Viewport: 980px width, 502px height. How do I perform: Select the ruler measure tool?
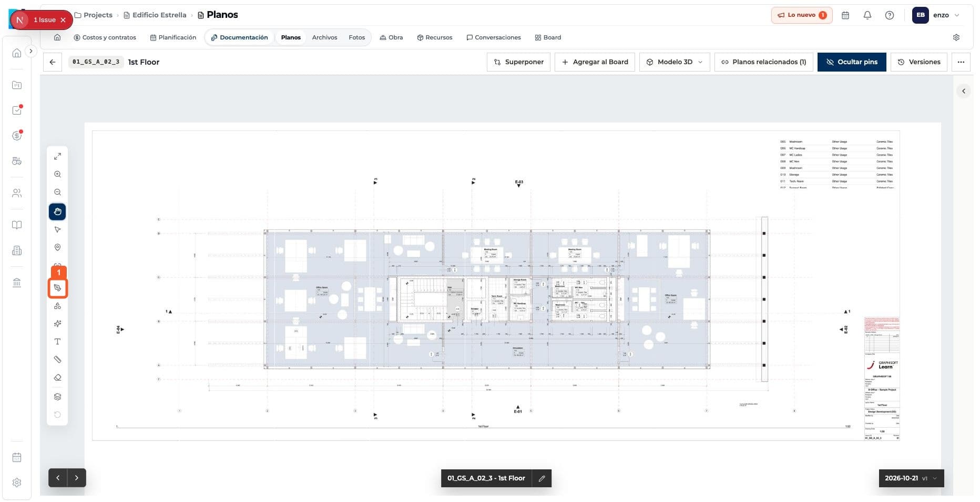pos(57,359)
